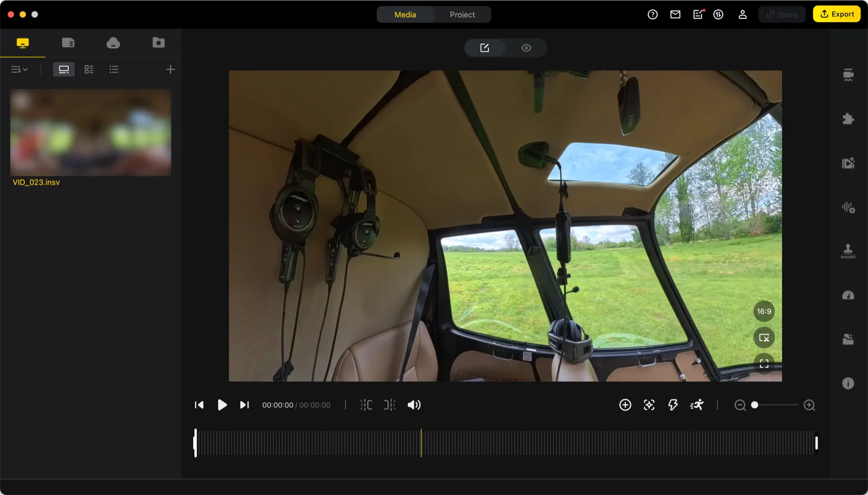Open the media files folder panel

[x=848, y=339]
